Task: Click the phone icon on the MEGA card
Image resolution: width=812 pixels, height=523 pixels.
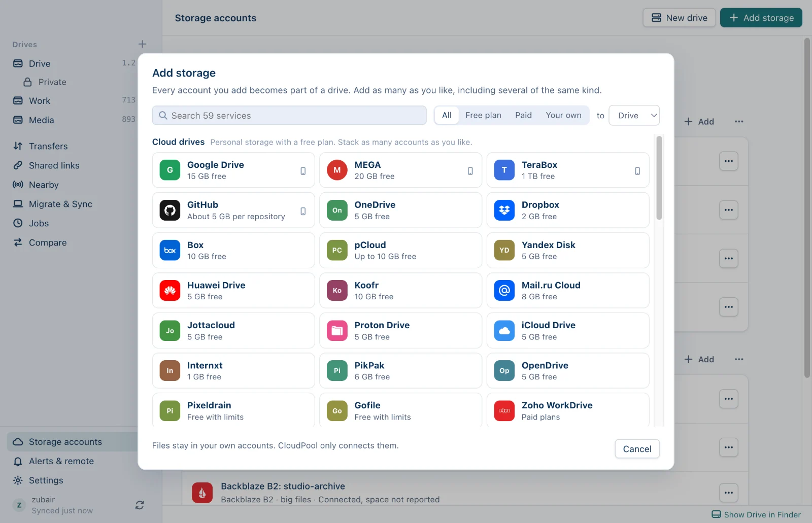Action: 470,171
